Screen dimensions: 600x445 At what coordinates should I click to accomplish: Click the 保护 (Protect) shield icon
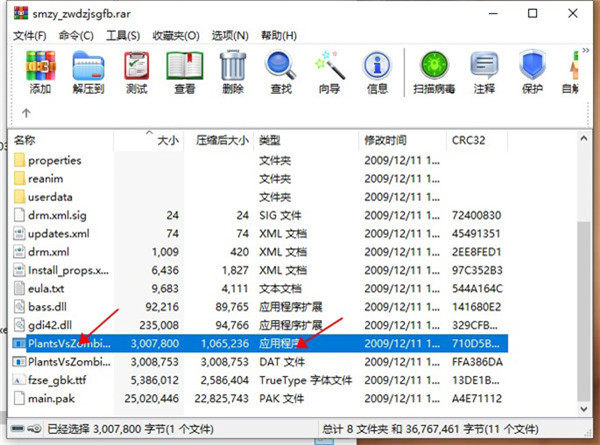click(532, 72)
